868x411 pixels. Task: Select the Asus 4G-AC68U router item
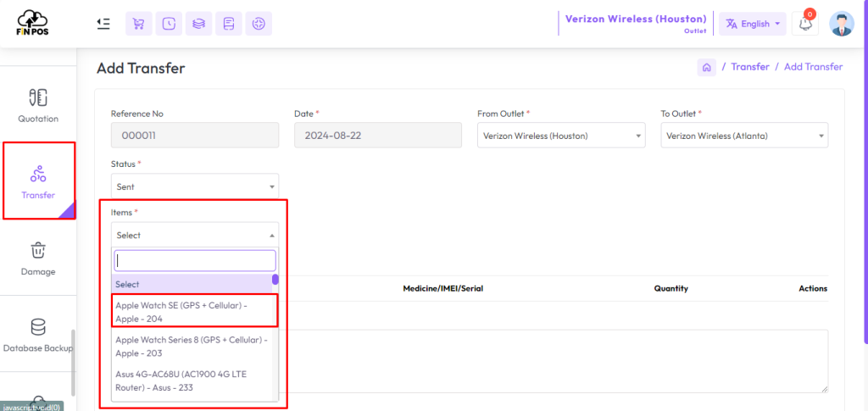194,381
